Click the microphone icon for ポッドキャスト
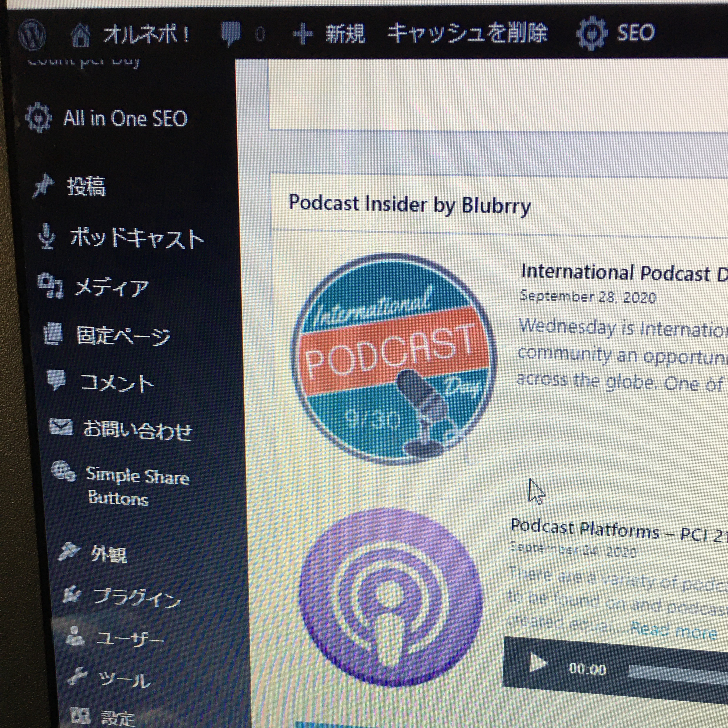This screenshot has width=728, height=728. pyautogui.click(x=47, y=237)
